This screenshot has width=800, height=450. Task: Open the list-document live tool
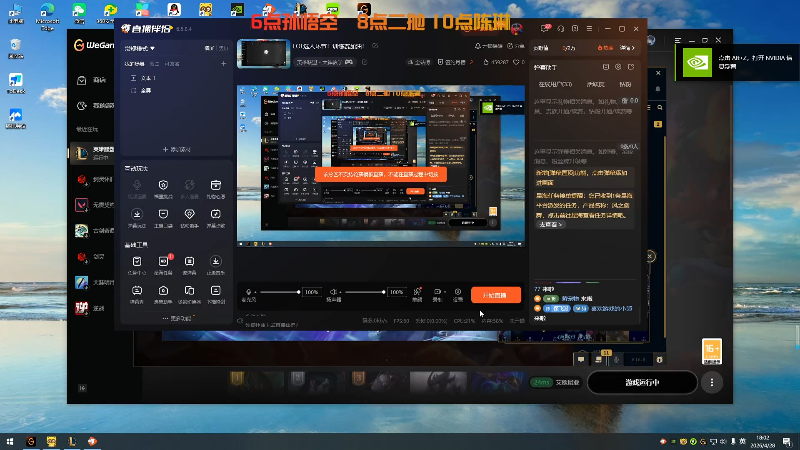point(216,293)
